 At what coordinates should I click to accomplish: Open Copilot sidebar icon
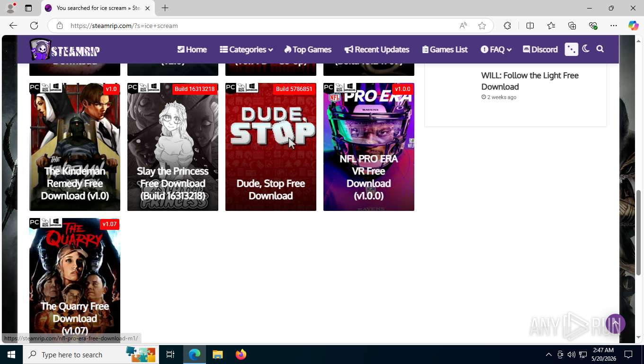click(x=633, y=26)
